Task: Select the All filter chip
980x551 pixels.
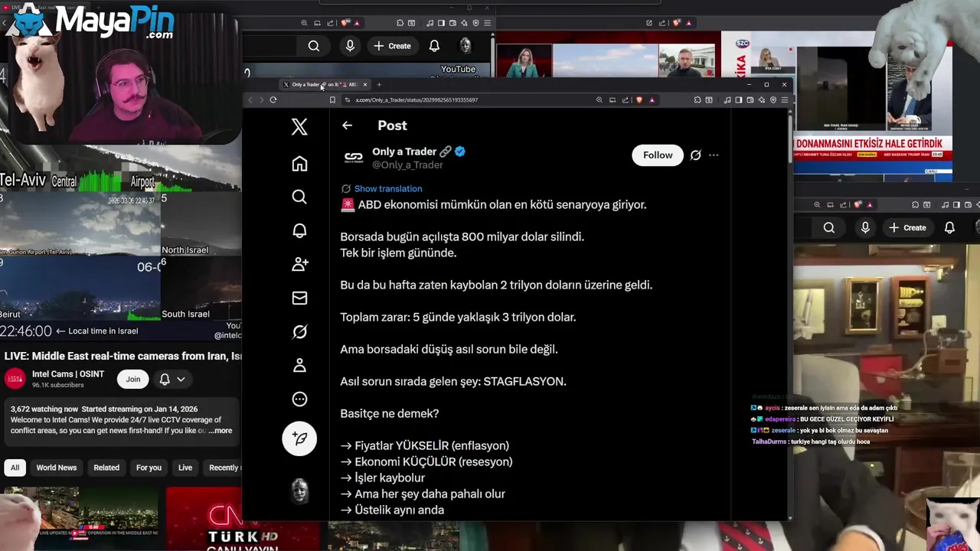Action: [x=15, y=468]
